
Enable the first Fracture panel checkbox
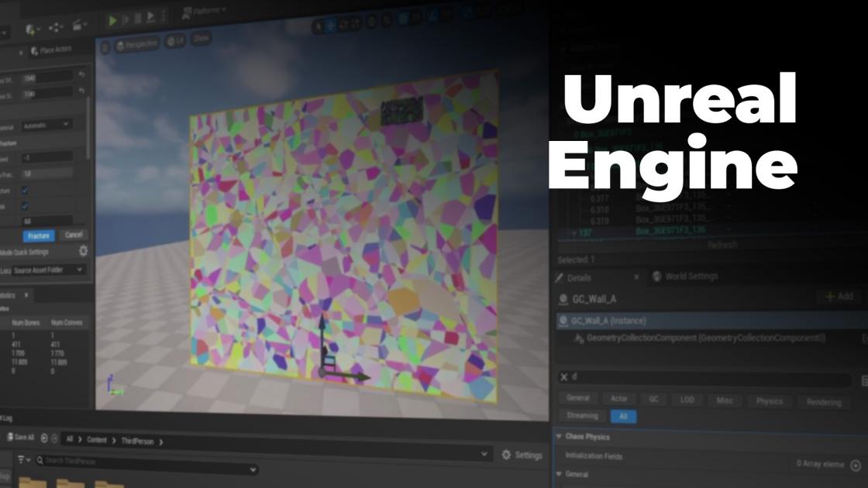[24, 191]
